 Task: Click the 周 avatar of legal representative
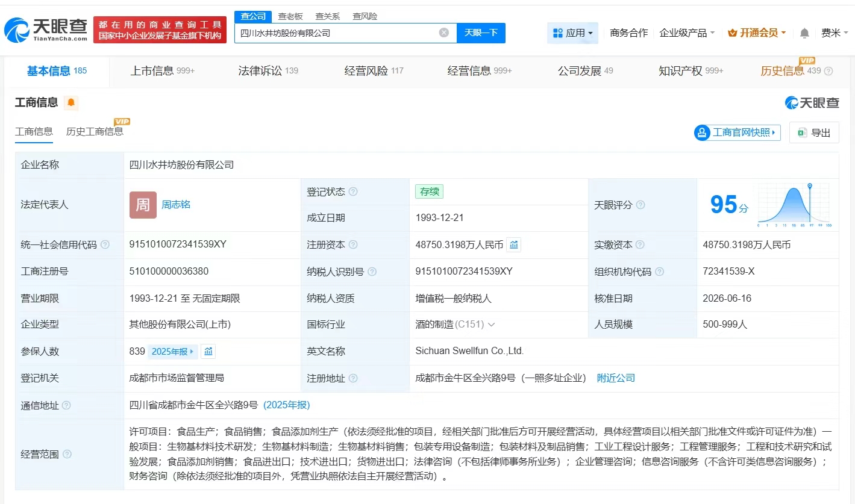[x=143, y=205]
